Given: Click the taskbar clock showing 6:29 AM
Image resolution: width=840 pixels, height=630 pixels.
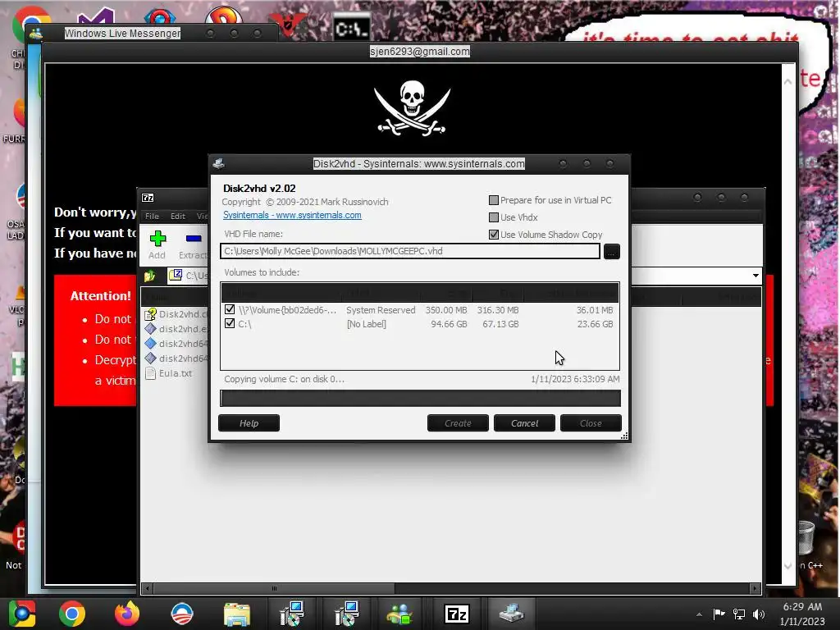Looking at the screenshot, I should coord(802,614).
